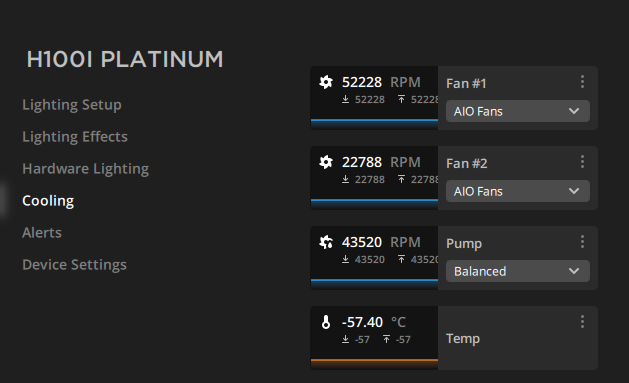Click the Pump spinning fan icon
Image resolution: width=629 pixels, height=383 pixels.
coord(326,242)
